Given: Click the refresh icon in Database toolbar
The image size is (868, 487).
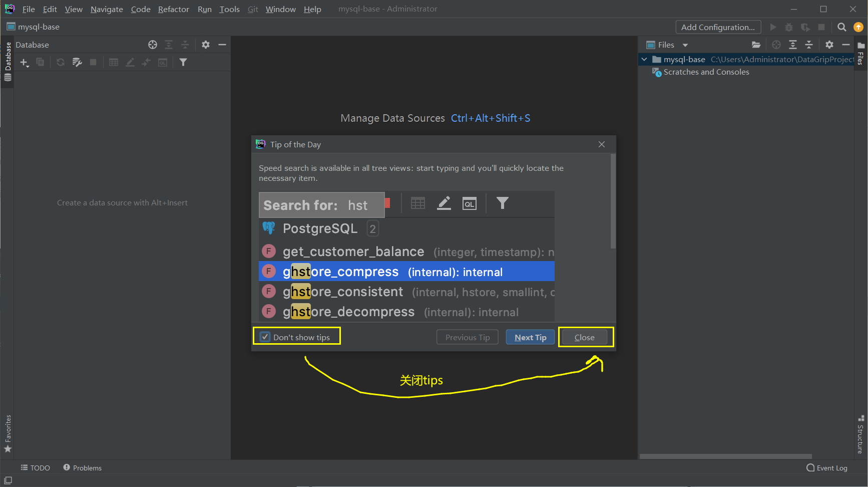Looking at the screenshot, I should pos(61,62).
